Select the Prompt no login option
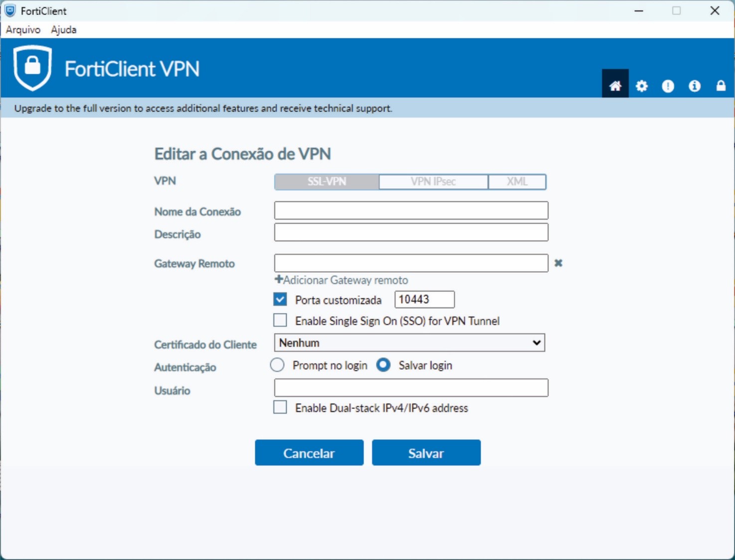Screen dimensions: 735x560 (277, 365)
